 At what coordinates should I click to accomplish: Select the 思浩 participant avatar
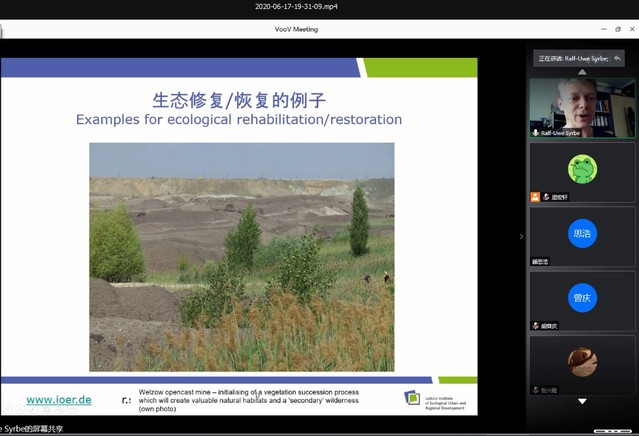582,233
